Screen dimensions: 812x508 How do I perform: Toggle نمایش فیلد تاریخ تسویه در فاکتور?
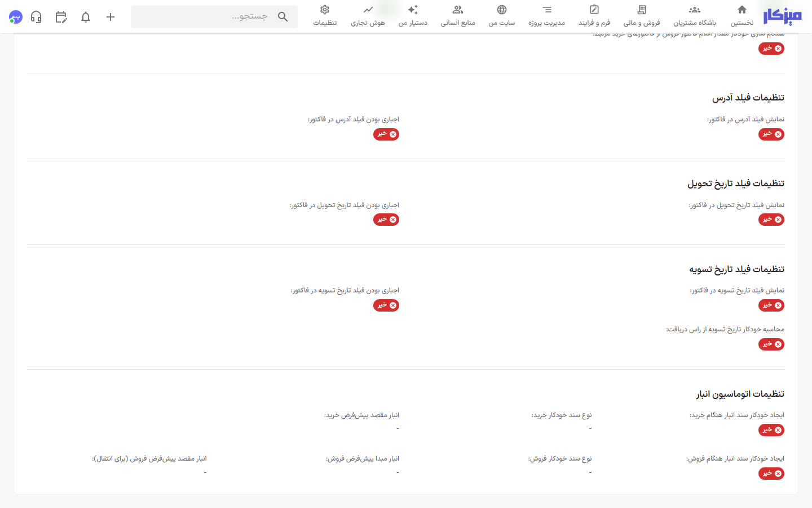pos(771,305)
